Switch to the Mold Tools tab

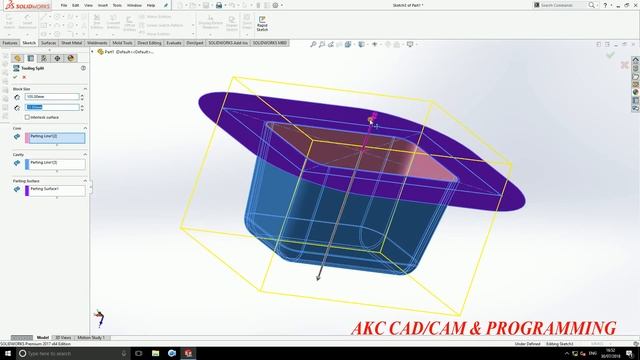coord(122,43)
